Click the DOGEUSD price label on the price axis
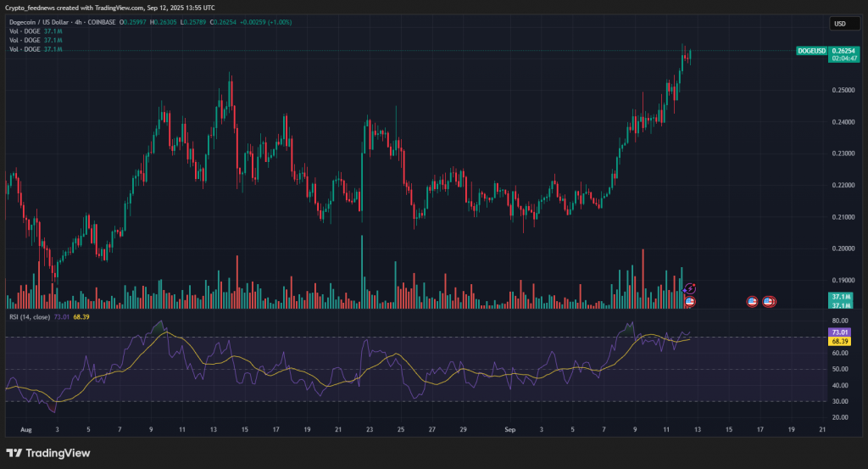868x469 pixels. [x=811, y=51]
